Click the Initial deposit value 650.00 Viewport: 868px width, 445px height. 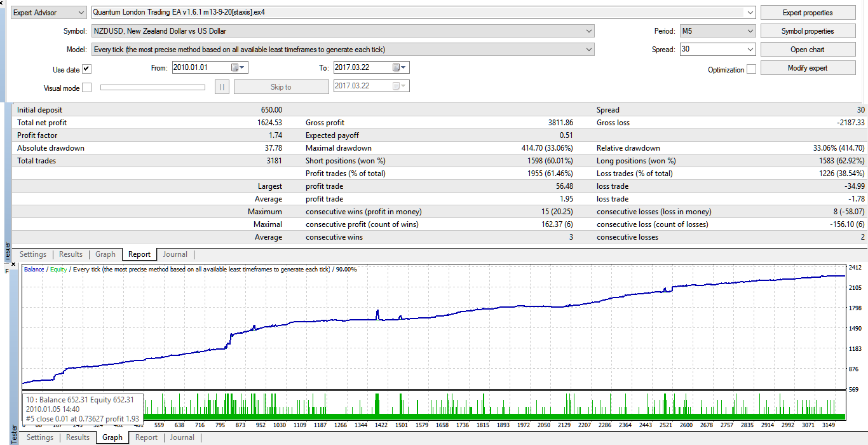[x=272, y=110]
